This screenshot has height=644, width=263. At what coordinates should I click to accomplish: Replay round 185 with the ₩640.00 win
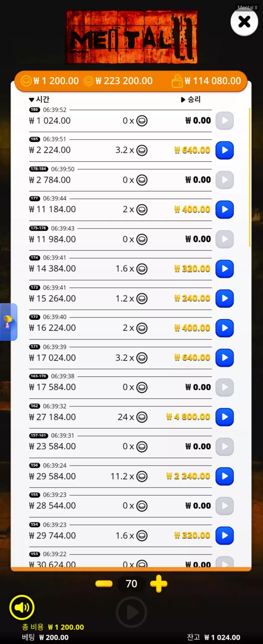click(x=224, y=150)
